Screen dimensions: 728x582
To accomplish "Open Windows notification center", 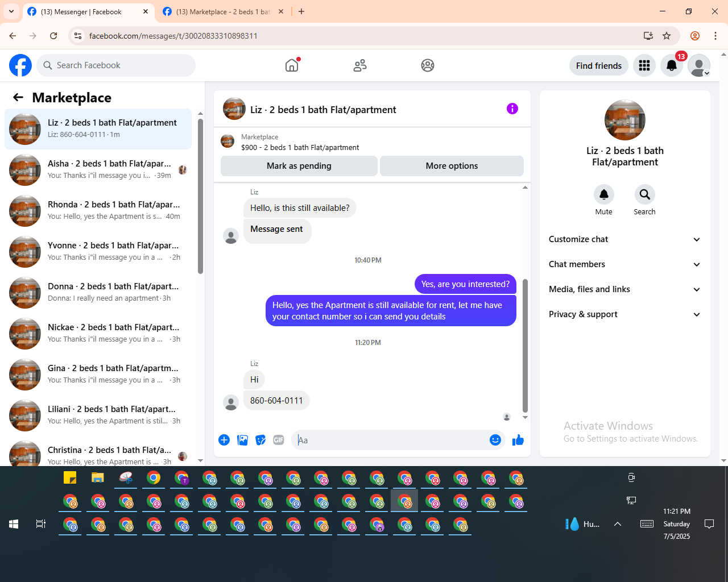I will [709, 524].
